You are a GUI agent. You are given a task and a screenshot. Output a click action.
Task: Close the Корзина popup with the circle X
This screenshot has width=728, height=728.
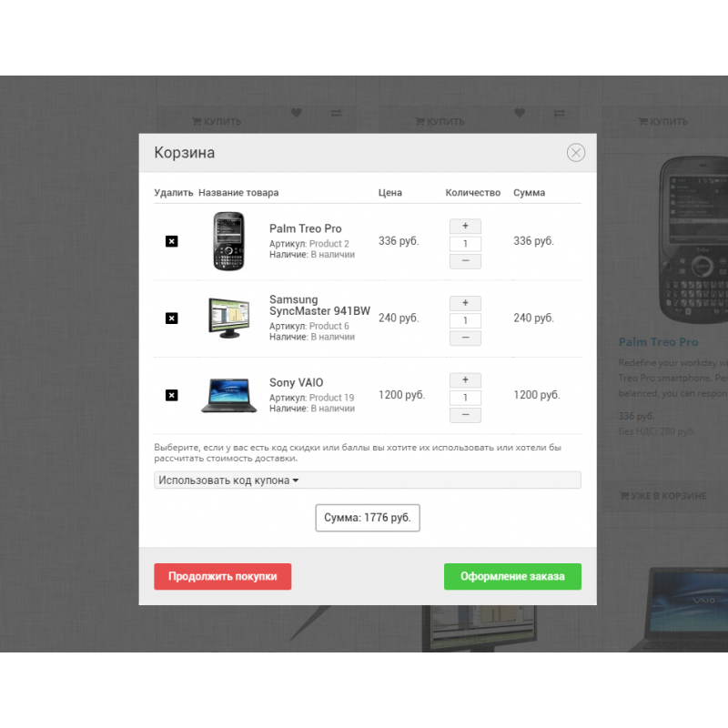576,152
